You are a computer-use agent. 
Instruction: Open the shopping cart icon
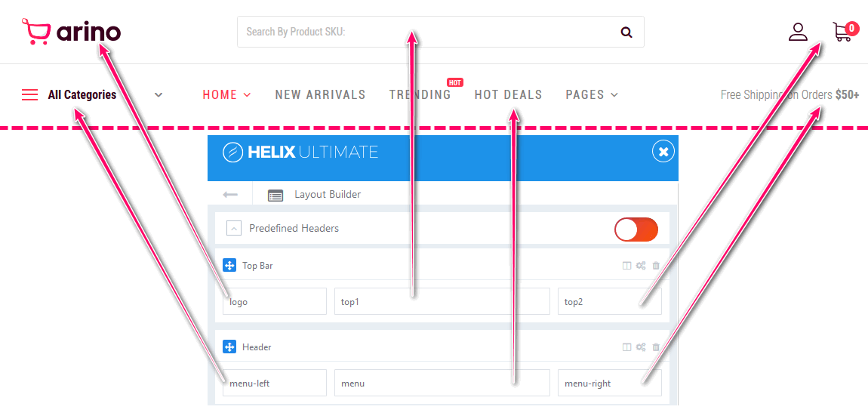(842, 32)
